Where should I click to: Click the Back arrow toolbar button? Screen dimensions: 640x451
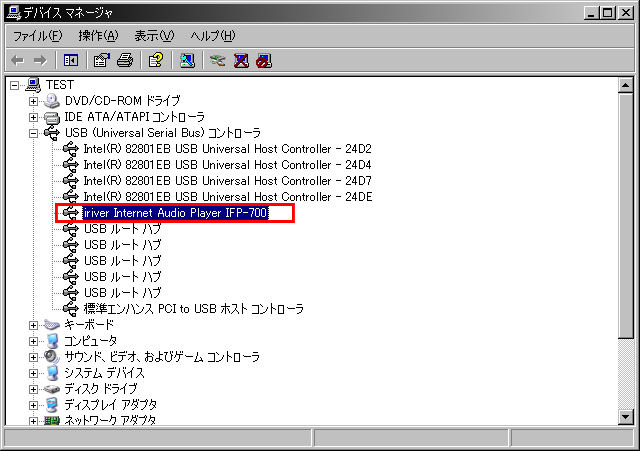click(x=17, y=61)
